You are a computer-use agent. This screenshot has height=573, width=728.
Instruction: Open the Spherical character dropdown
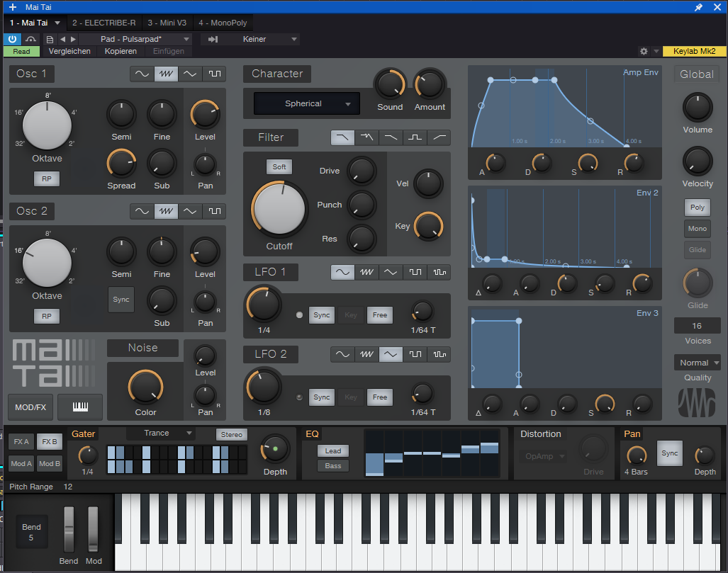[x=306, y=103]
